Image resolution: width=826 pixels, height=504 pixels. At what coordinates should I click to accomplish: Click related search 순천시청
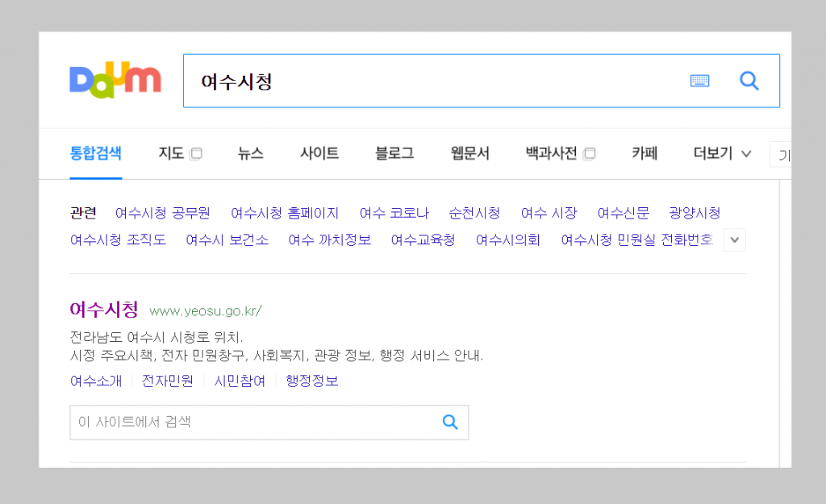coord(474,213)
